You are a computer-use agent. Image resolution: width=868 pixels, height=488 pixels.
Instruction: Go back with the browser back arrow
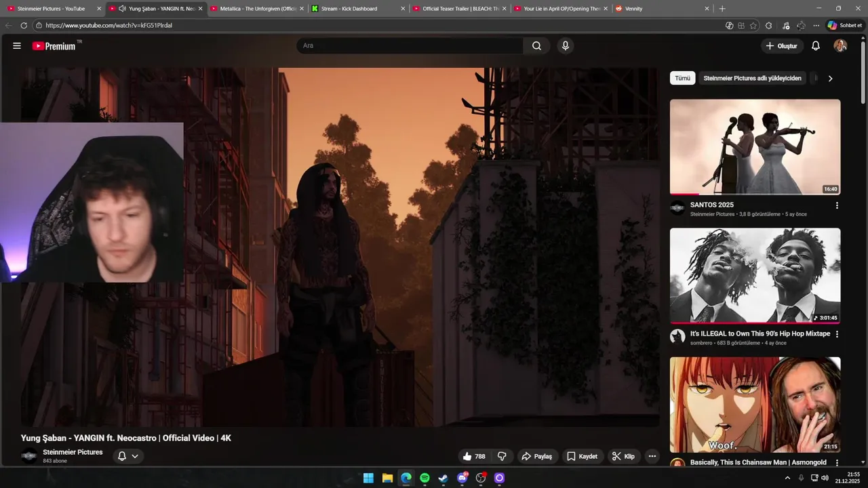coord(8,25)
